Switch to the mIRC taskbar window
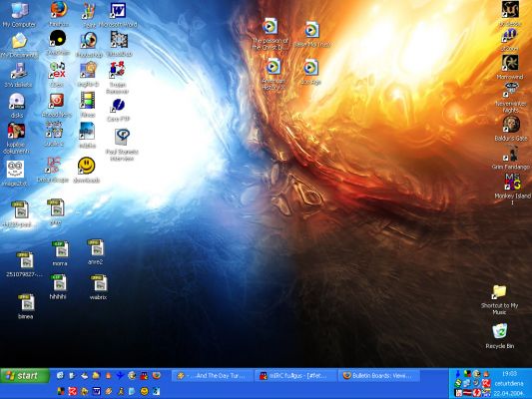Image resolution: width=532 pixels, height=399 pixels. click(295, 376)
